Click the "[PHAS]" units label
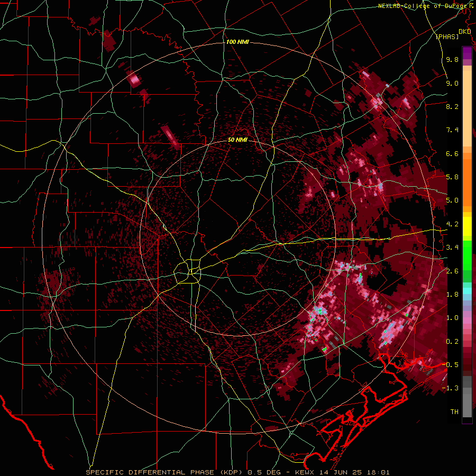Viewport: 476px width, 476px height. (447, 36)
